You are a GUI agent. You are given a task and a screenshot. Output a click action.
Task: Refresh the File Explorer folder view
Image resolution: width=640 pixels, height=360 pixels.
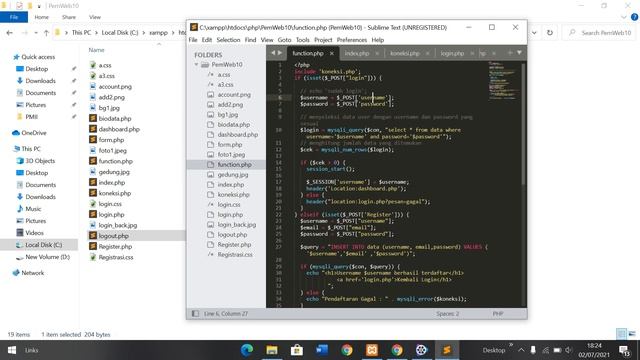coord(550,33)
